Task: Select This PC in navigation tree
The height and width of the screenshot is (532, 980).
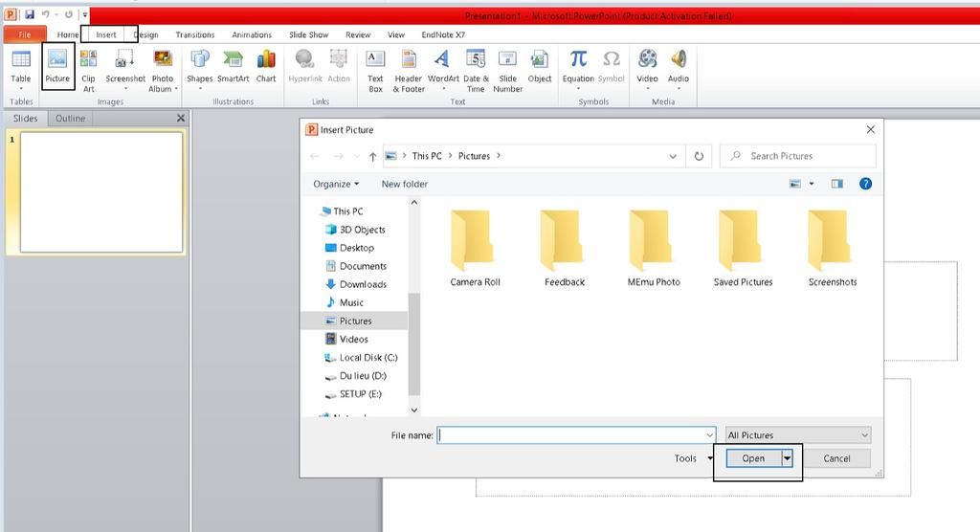Action: coord(342,211)
